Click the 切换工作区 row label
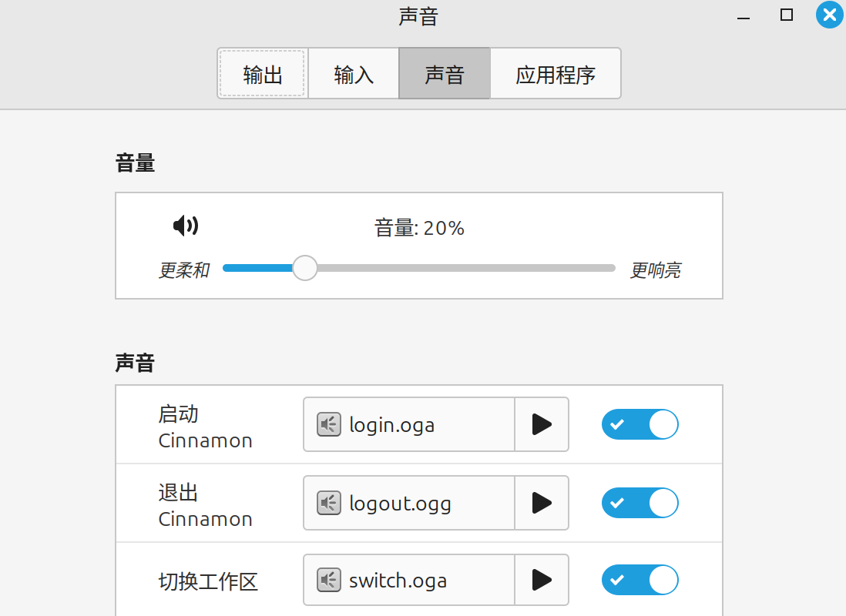846x616 pixels. pos(208,581)
